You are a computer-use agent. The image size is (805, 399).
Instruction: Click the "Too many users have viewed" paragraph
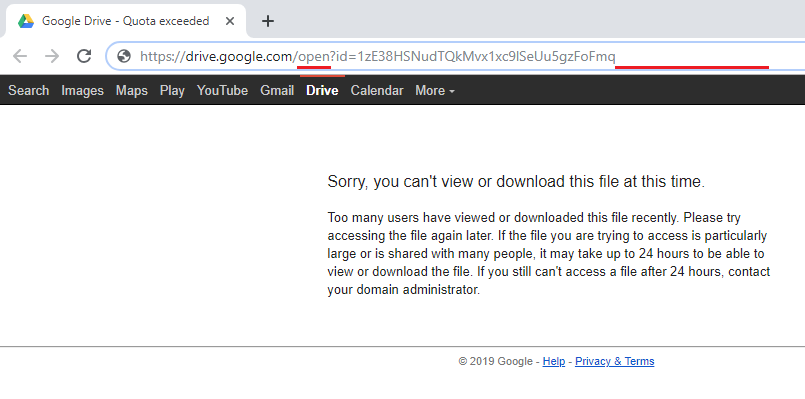pyautogui.click(x=549, y=254)
